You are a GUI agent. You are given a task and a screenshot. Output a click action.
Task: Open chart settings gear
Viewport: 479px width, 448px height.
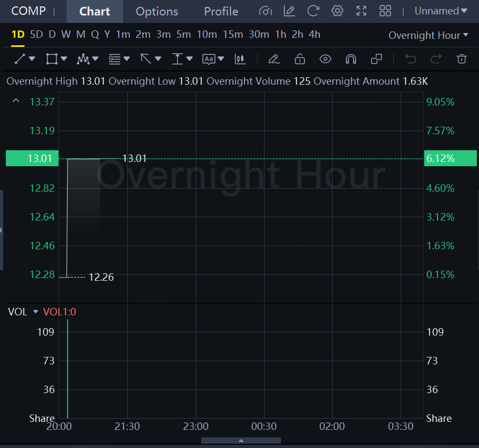tap(337, 11)
